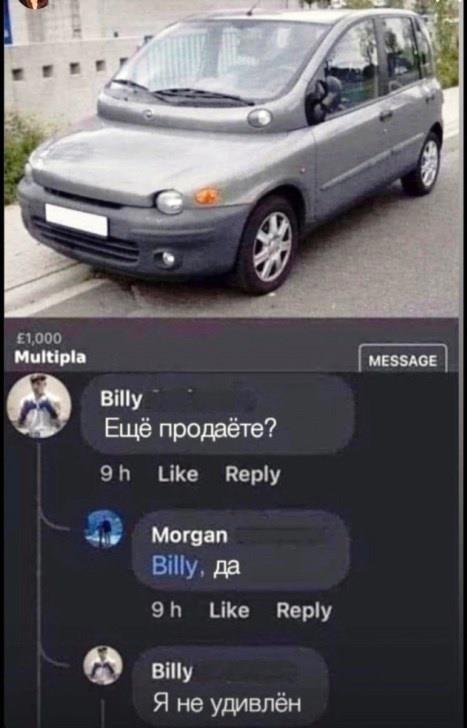Screen dimensions: 467x728
Task: Open the Multipla car photo
Action: pyautogui.click(x=231, y=158)
